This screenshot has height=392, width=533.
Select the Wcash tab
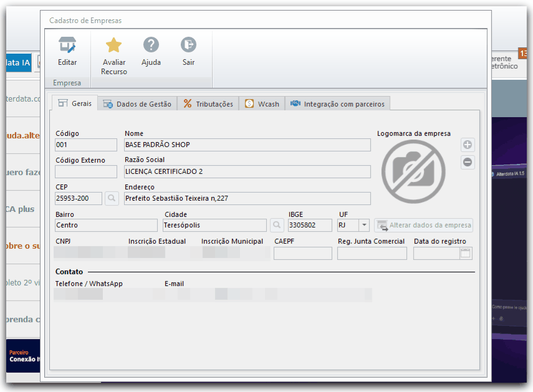pos(262,104)
